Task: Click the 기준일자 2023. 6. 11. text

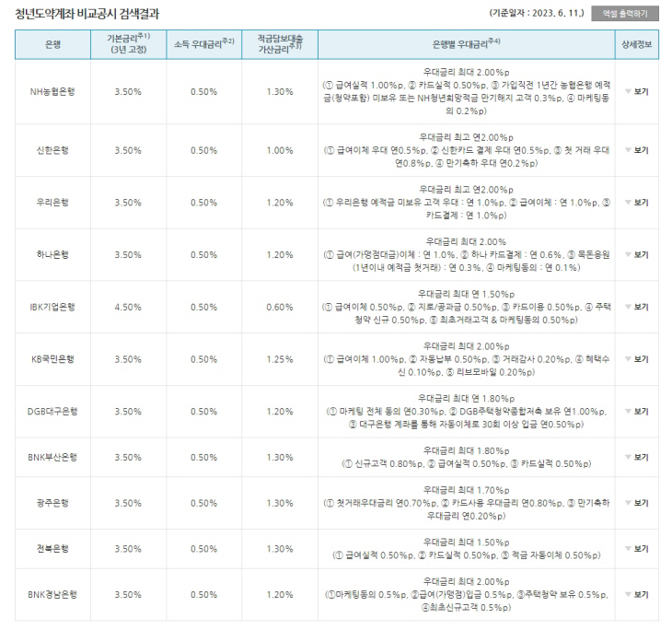Action: click(x=537, y=13)
